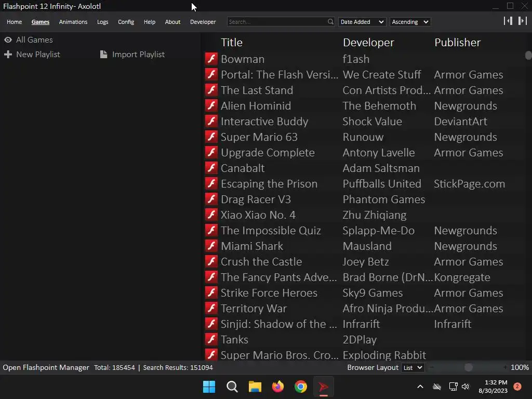Open the About tab
Screen dimensions: 532x399
(172, 22)
